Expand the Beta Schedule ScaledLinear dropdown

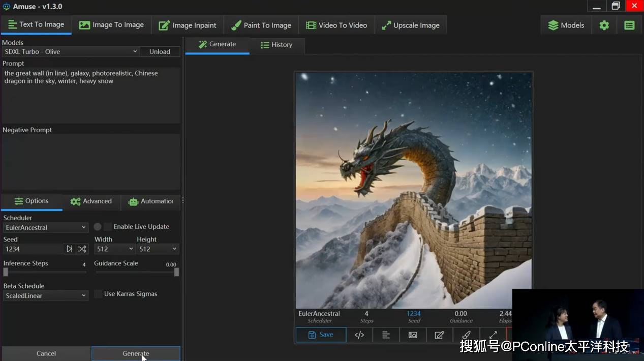[46, 295]
